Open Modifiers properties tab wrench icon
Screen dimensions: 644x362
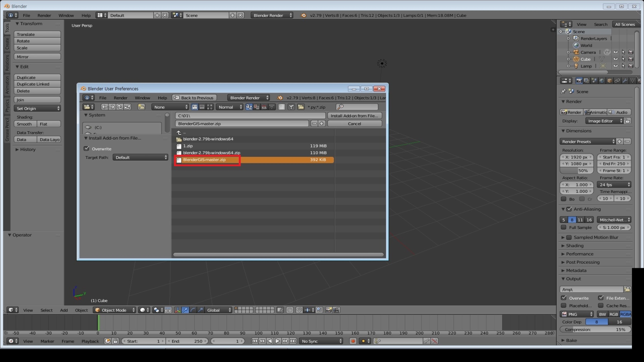pos(625,81)
